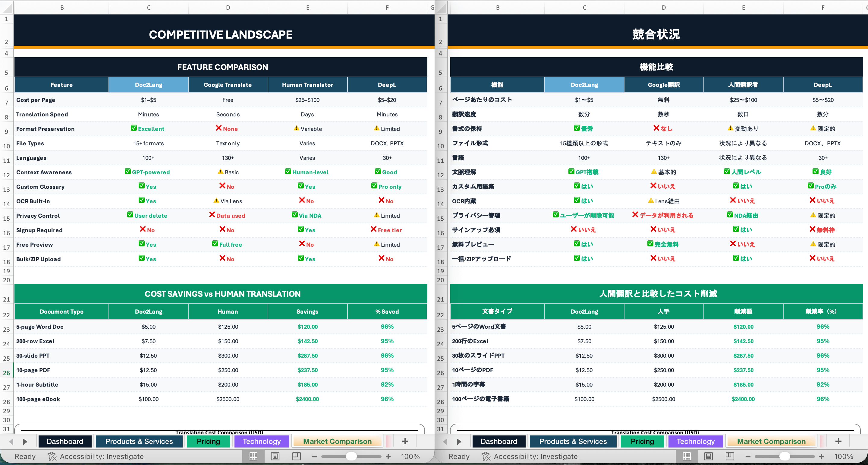This screenshot has width=868, height=465.
Task: Open Page Break Preview via status bar icon
Action: (296, 456)
